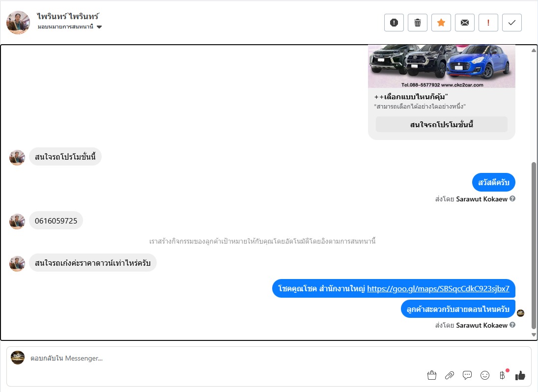Click help icon beside first Sarawut Kokaew
Image resolution: width=538 pixels, height=392 pixels.
[x=512, y=198]
